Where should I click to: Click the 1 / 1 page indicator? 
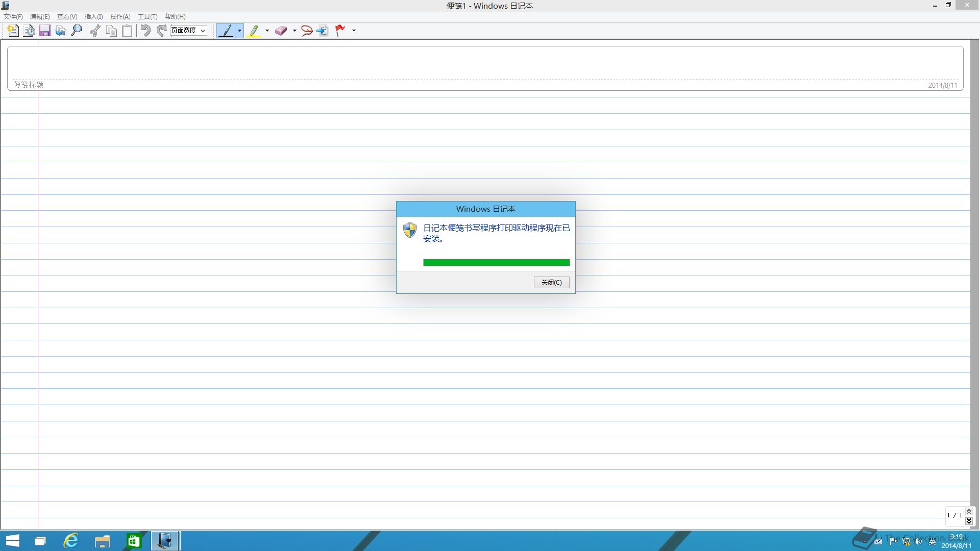[954, 515]
